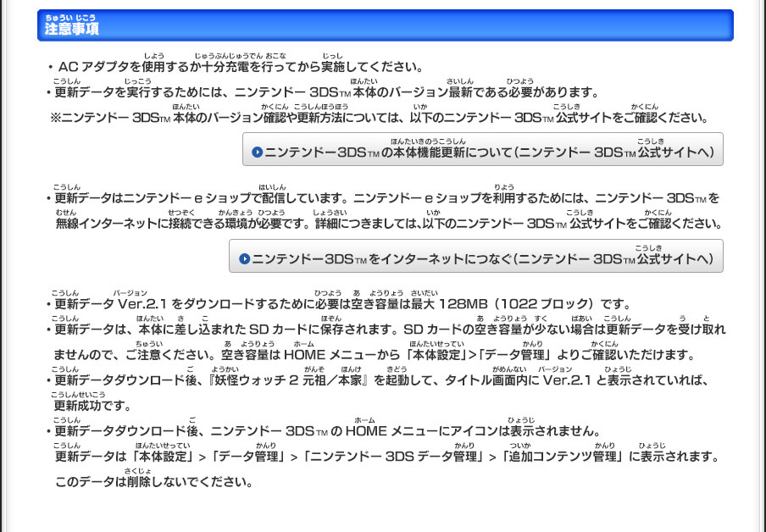Open the ニンテンドー3DSをインターネットにつなぐ link button
The image size is (766, 532).
coord(476,256)
